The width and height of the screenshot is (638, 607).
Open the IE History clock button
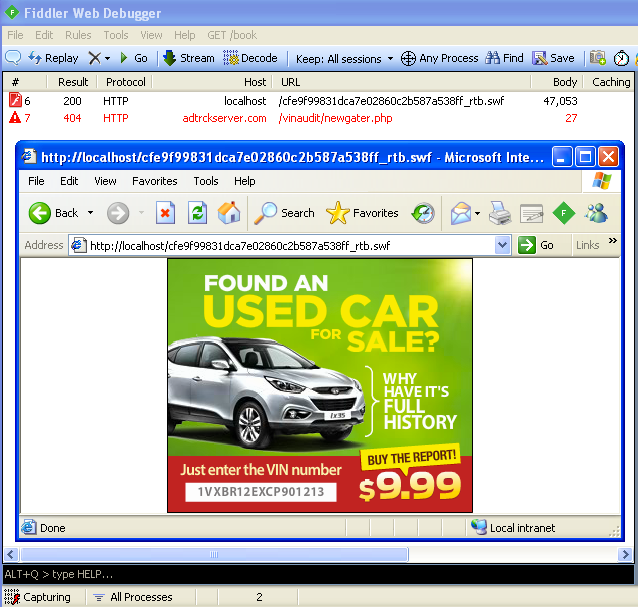(x=423, y=213)
